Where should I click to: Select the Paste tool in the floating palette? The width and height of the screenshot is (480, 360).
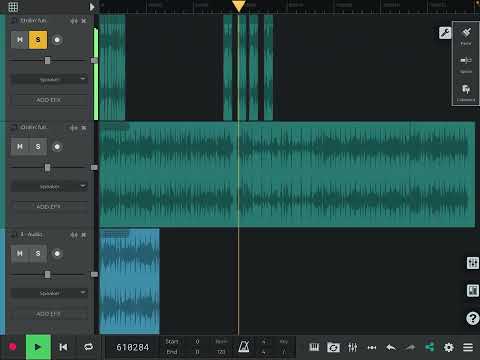pos(466,36)
